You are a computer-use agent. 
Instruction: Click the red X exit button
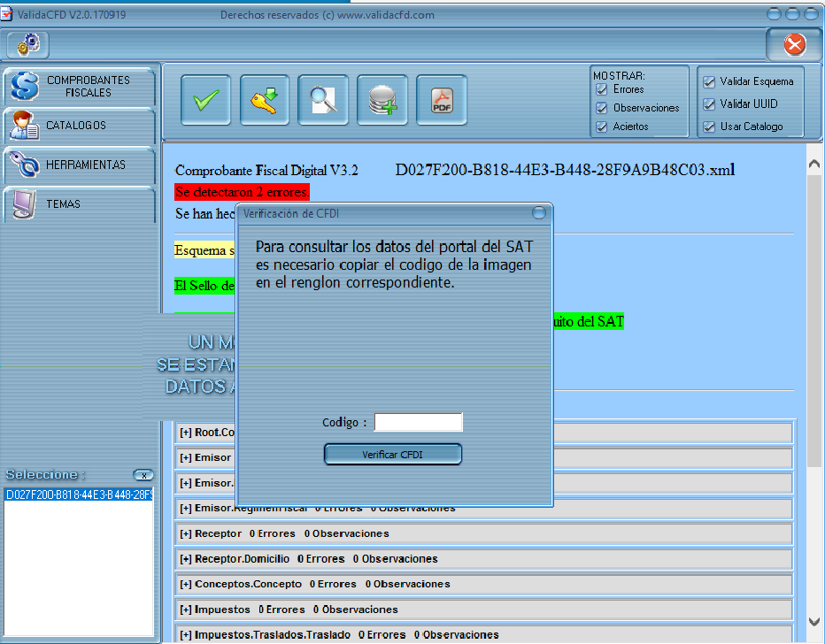795,45
